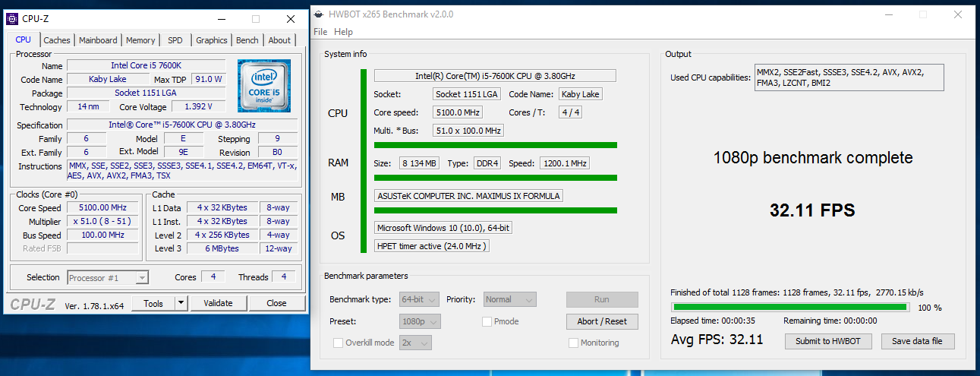
Task: Click the HWBOT x265 title bar icon
Action: [x=318, y=14]
